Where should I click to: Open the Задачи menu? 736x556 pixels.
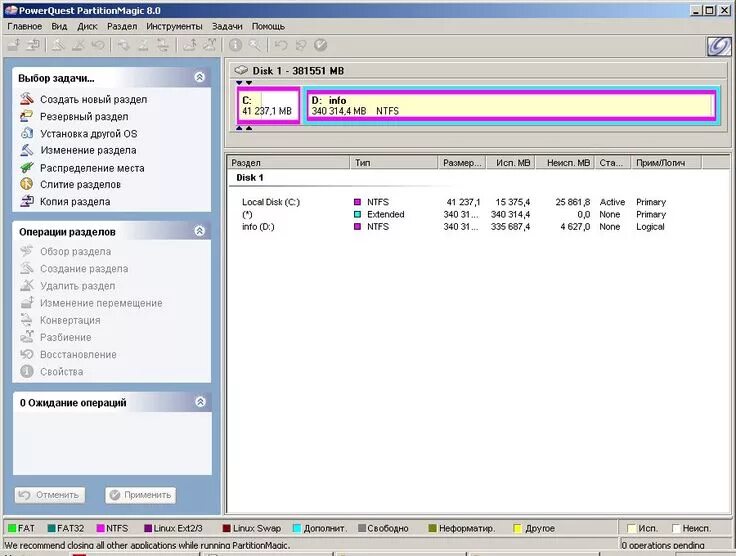point(227,26)
